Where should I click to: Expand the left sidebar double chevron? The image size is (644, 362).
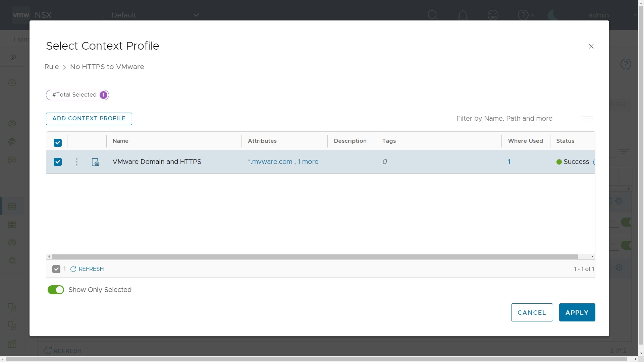(x=13, y=57)
